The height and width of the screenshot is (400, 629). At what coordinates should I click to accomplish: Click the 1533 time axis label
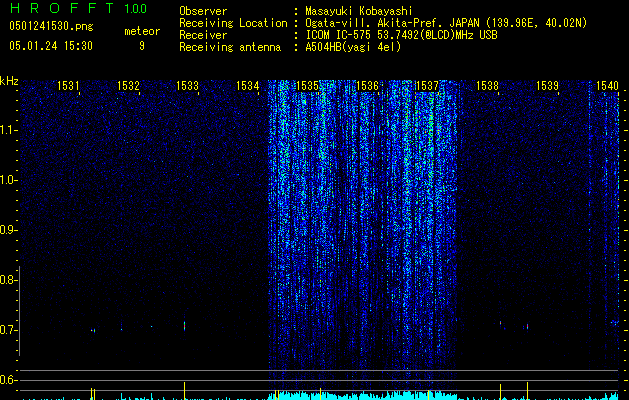point(188,85)
